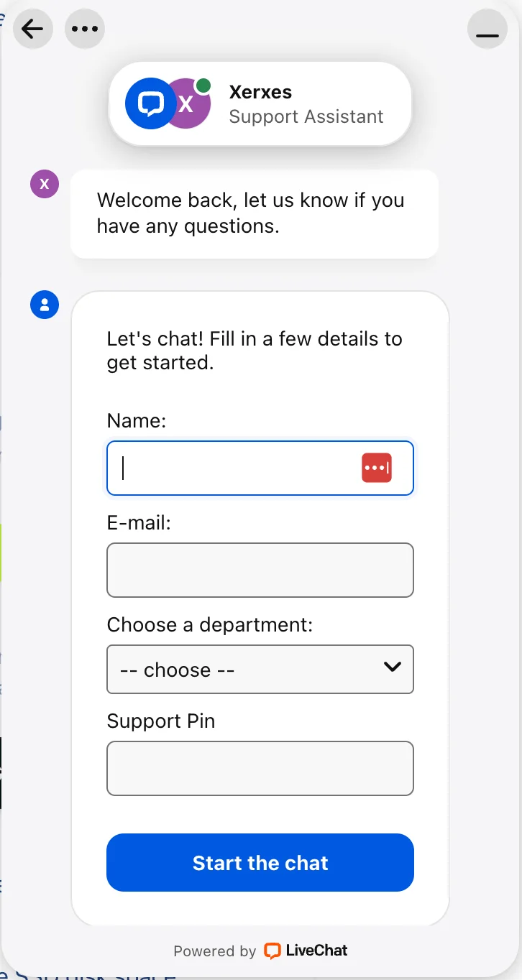Click the red password manager icon
This screenshot has height=980, width=522.
(x=377, y=468)
